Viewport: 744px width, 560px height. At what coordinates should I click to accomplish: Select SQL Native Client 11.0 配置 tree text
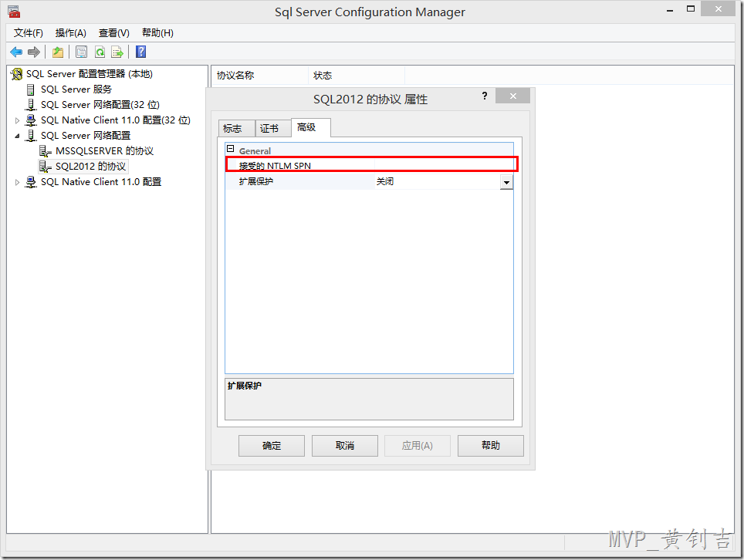coord(101,182)
